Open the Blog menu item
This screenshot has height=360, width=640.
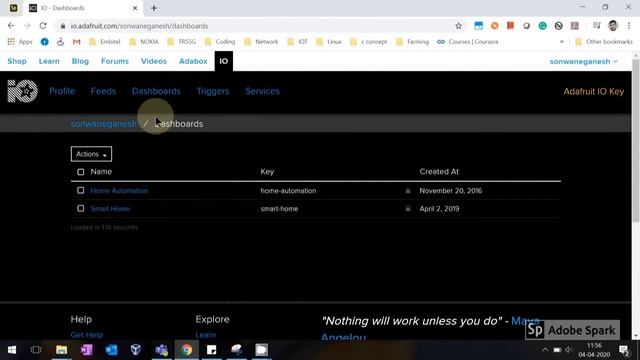pyautogui.click(x=80, y=61)
